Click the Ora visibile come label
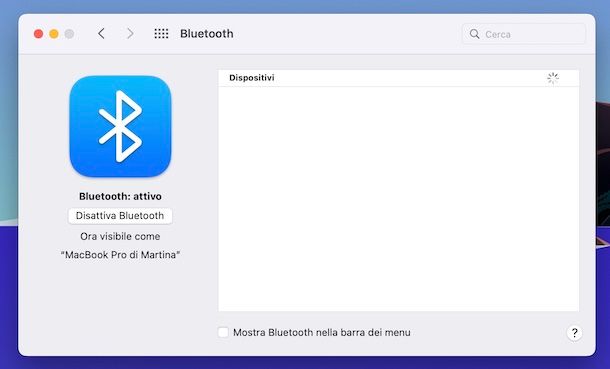 pos(120,236)
